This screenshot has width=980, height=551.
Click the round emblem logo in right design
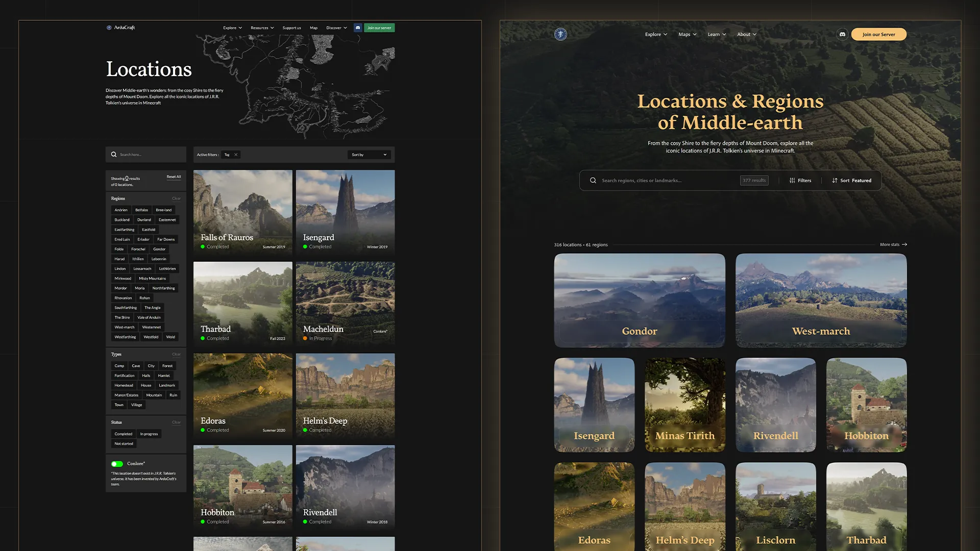click(x=560, y=34)
